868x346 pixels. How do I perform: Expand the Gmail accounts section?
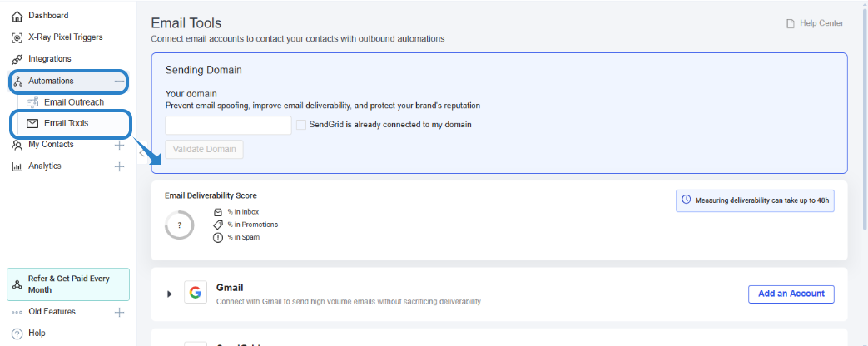pos(169,294)
